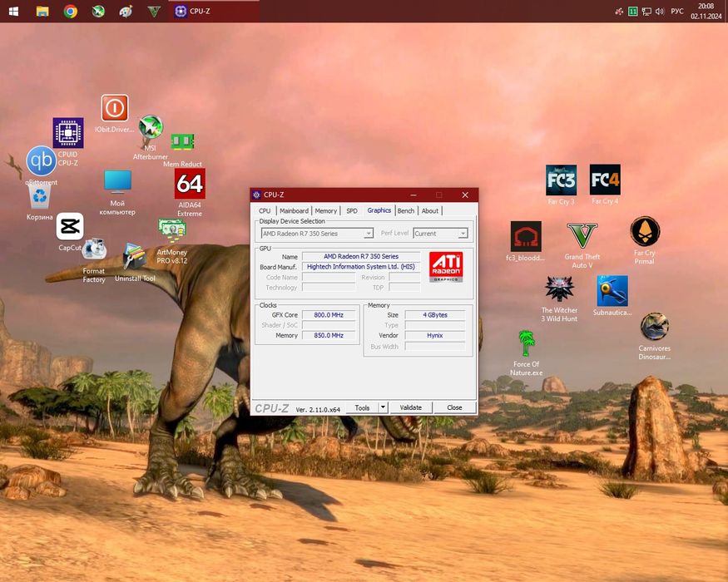Open the volume control in system tray
Image resolution: width=728 pixels, height=582 pixels.
[660, 11]
